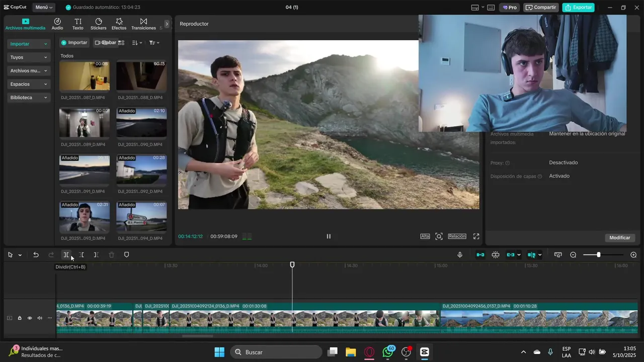
Task: Open Windows Start menu
Action: [x=219, y=352]
